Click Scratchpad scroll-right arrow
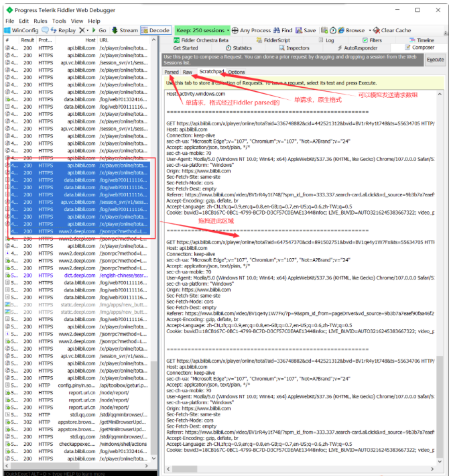Screen dimensions: 449x476 432,469
